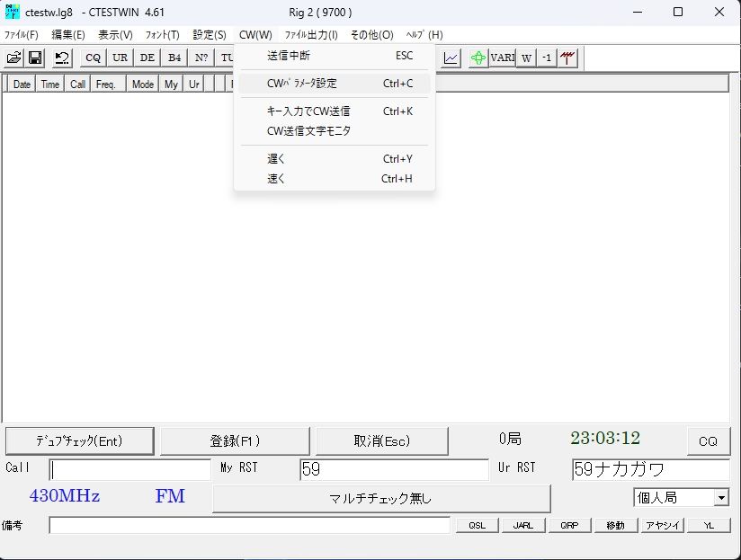741x560 pixels.
Task: Click the 23:03:12 clock display
Action: [x=605, y=438]
